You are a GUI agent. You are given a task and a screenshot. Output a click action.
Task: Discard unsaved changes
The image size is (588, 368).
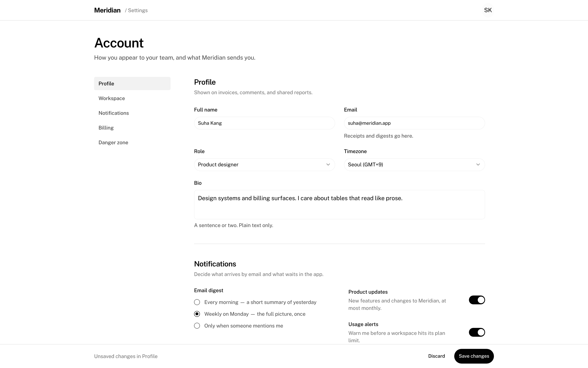coord(436,356)
